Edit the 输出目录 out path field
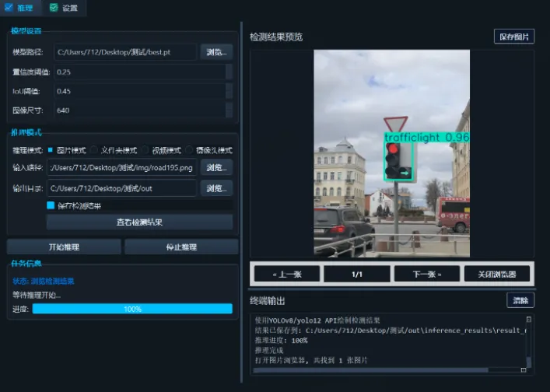Screen dimensions: 550x392 click(x=121, y=188)
